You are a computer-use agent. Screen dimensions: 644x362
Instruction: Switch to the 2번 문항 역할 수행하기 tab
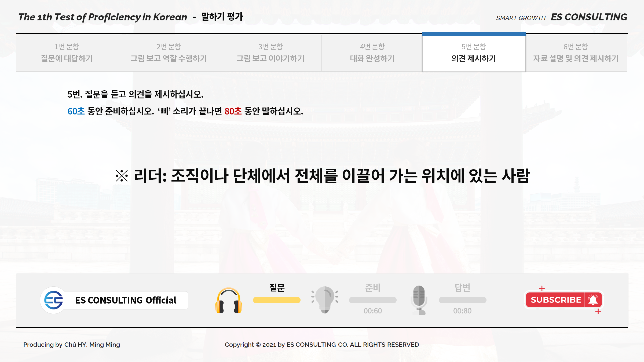(x=169, y=53)
